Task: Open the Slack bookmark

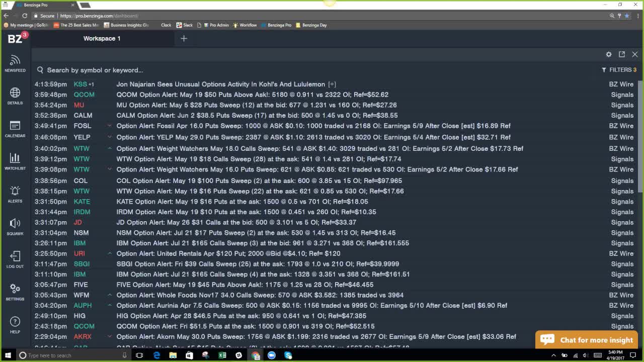Action: [184, 25]
